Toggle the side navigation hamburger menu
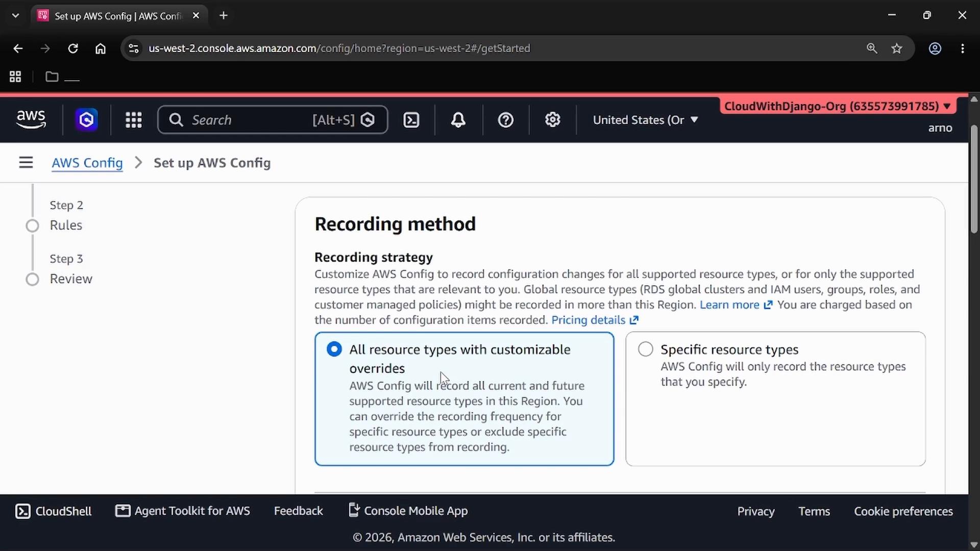The width and height of the screenshot is (980, 551). point(26,163)
